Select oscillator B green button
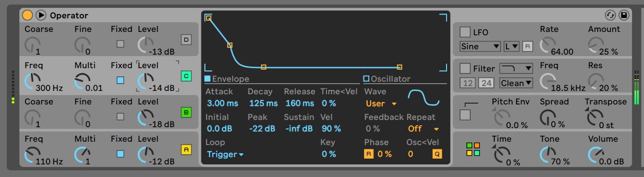The image size is (644, 177). (x=186, y=112)
